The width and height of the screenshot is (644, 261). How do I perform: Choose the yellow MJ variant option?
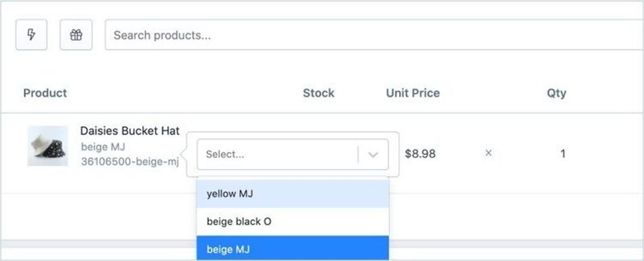[293, 194]
